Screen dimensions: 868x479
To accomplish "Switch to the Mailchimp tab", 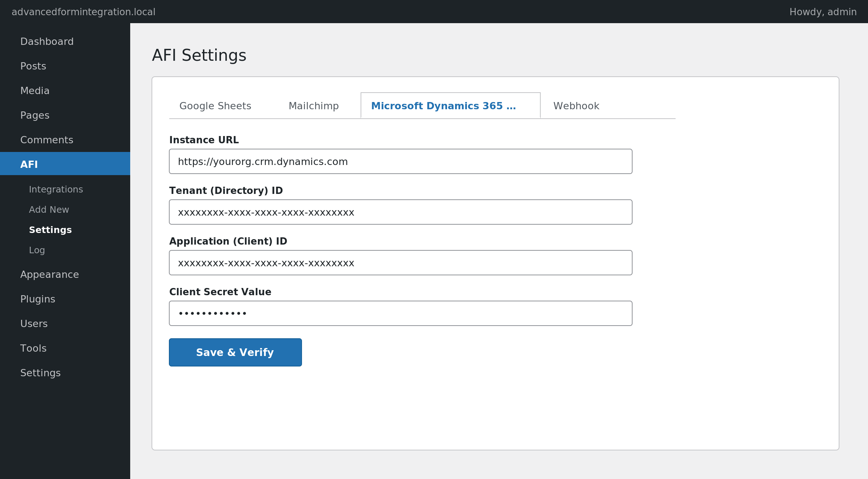I will (x=314, y=106).
